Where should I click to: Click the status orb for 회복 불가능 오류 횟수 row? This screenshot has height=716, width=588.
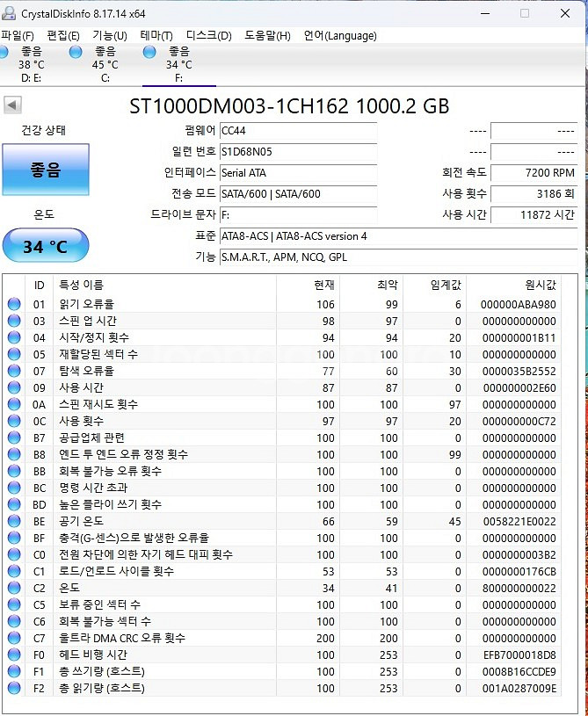[x=14, y=471]
